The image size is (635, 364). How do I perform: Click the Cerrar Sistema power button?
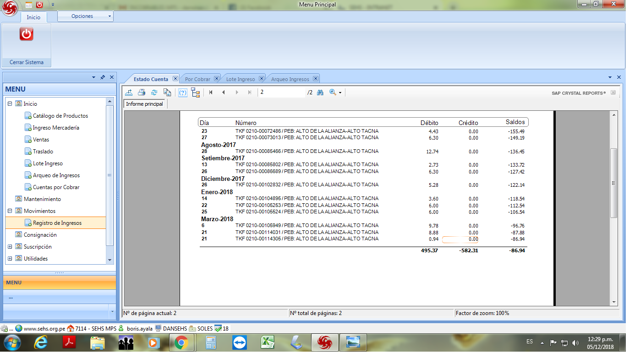(x=27, y=34)
